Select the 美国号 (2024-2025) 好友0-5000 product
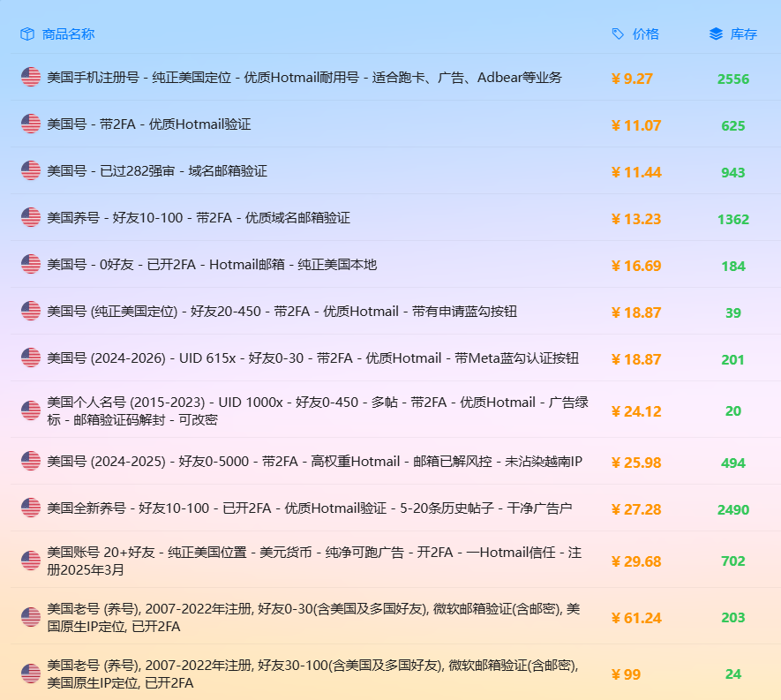The width and height of the screenshot is (781, 700). 314,462
